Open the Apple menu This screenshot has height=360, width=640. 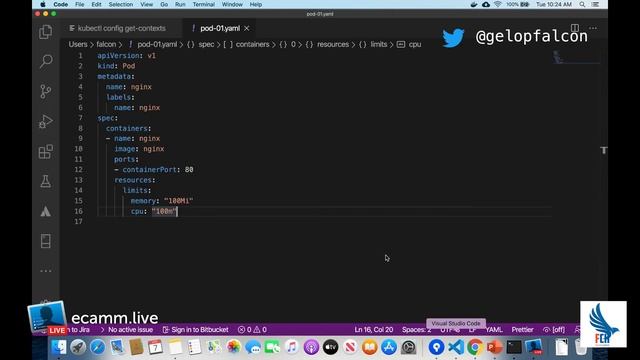42,4
